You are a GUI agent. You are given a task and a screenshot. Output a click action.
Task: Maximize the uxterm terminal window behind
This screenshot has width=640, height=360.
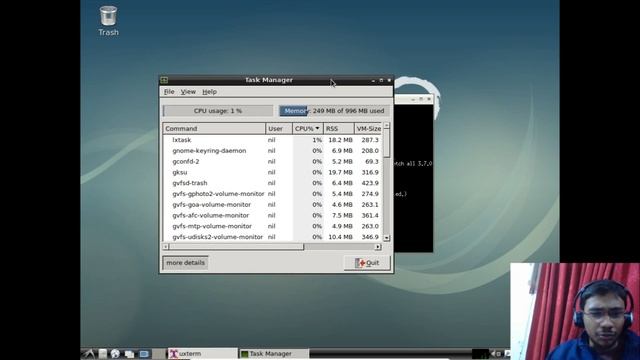click(x=421, y=99)
